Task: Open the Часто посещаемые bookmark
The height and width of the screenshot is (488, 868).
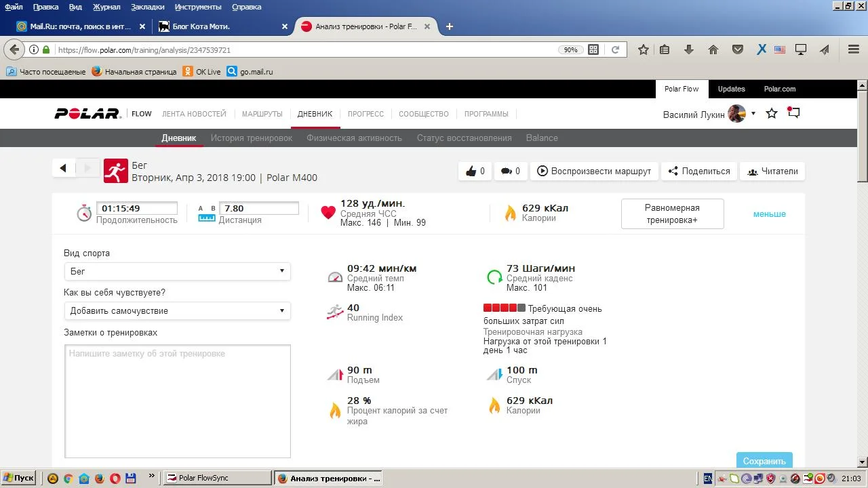Action: pos(46,71)
